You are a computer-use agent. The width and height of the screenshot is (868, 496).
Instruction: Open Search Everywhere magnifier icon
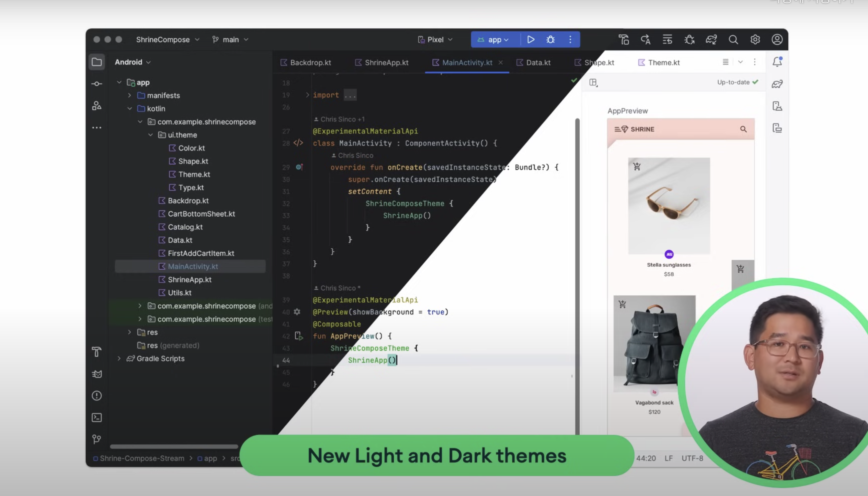pyautogui.click(x=733, y=39)
